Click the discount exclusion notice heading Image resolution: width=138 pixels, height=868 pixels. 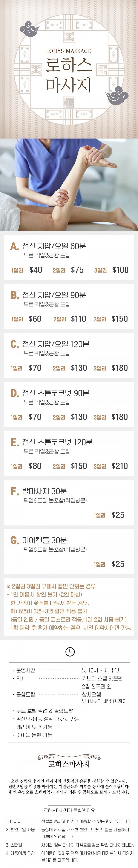coord(51,586)
